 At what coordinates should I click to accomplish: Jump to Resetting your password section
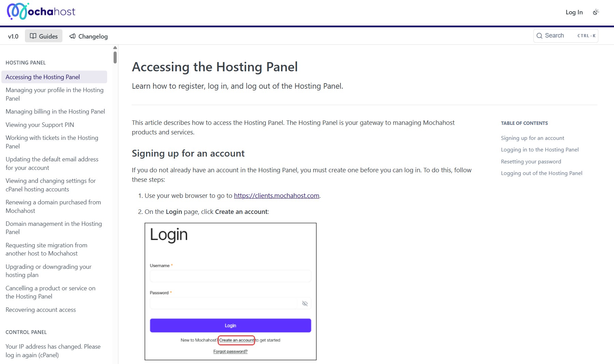pos(531,161)
